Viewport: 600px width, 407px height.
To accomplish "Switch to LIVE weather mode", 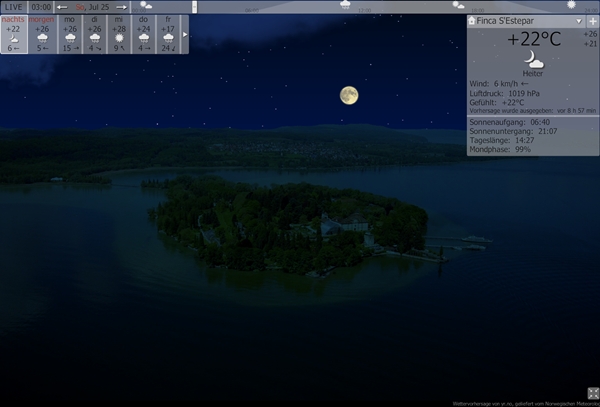I will pyautogui.click(x=14, y=7).
